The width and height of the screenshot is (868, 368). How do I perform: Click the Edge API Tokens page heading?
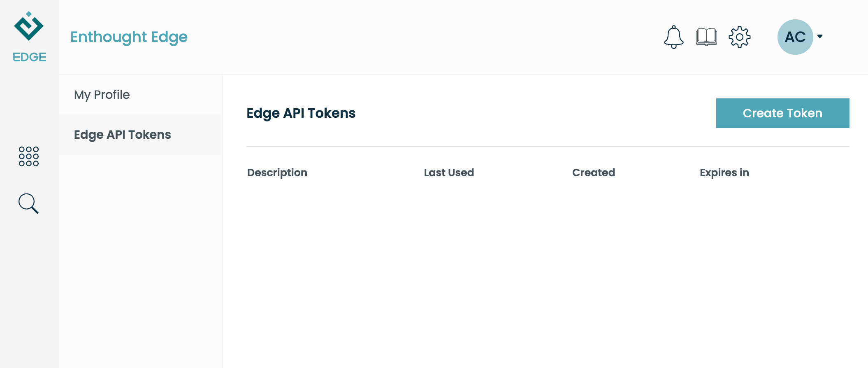click(301, 113)
